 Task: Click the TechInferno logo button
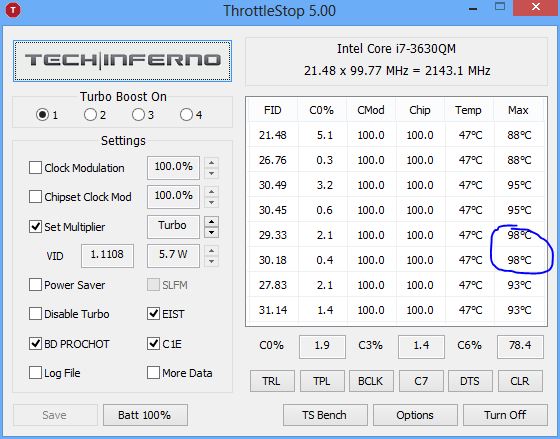click(x=122, y=61)
